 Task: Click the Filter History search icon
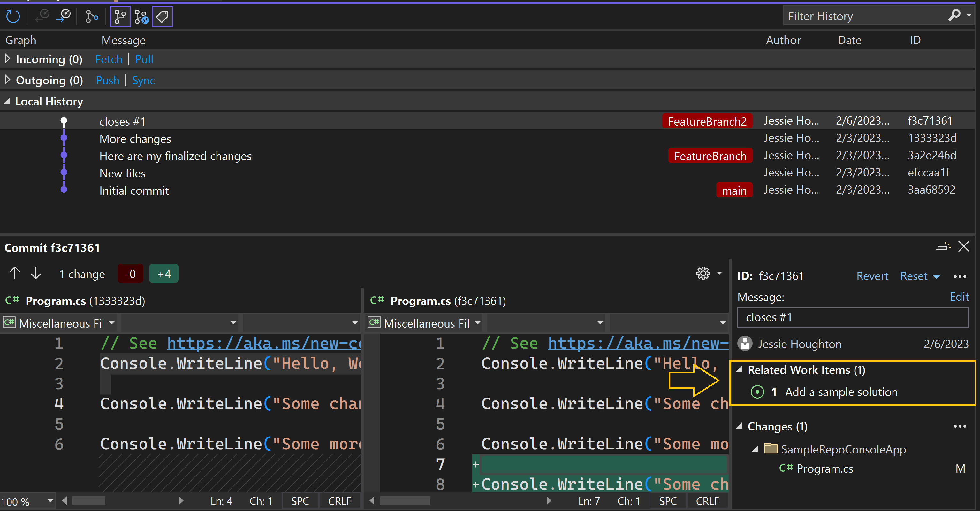pyautogui.click(x=954, y=16)
